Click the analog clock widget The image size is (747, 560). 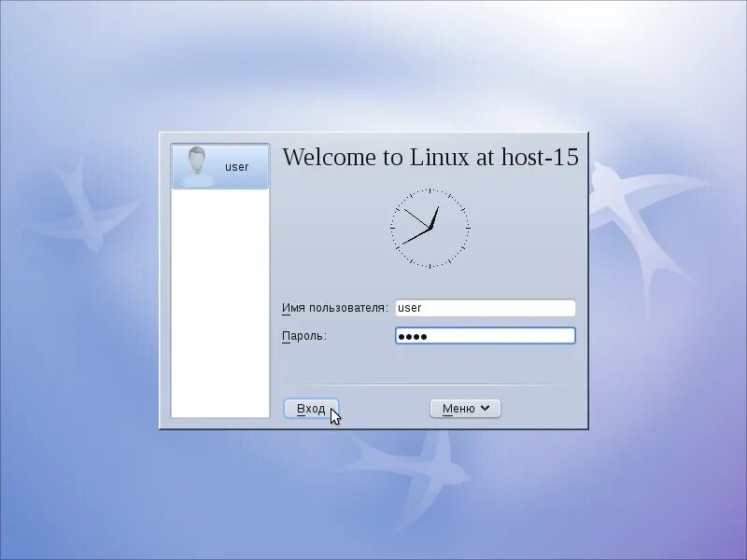pos(430,228)
